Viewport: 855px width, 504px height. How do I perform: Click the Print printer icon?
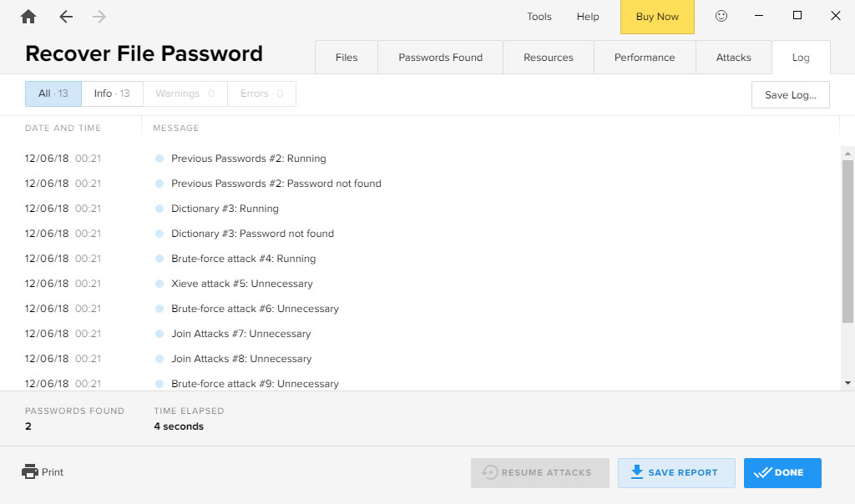(x=30, y=471)
